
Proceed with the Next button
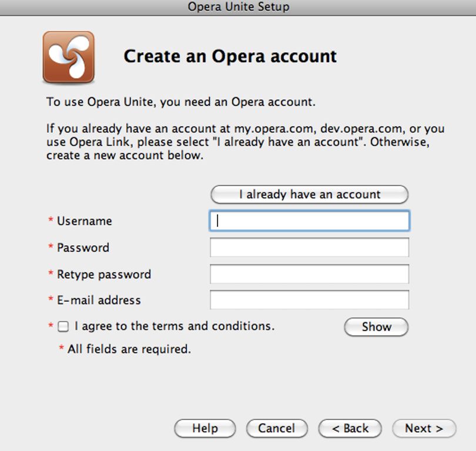pos(424,428)
